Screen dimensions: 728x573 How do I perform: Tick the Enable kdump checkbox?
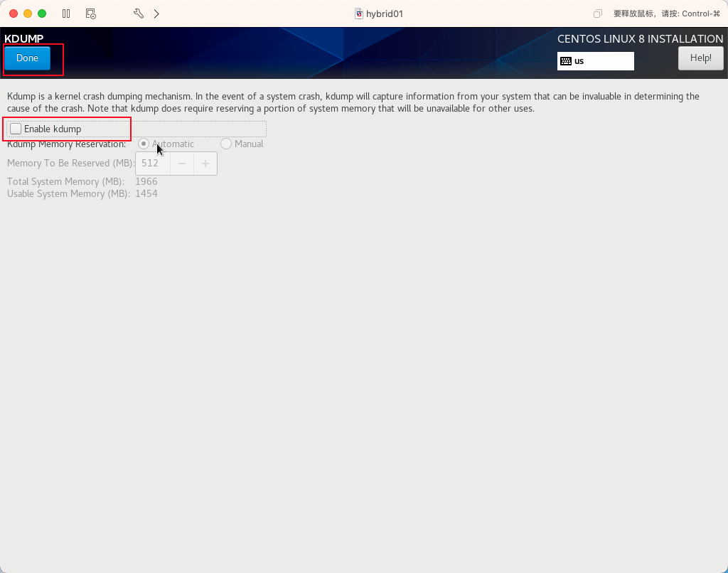click(x=16, y=129)
